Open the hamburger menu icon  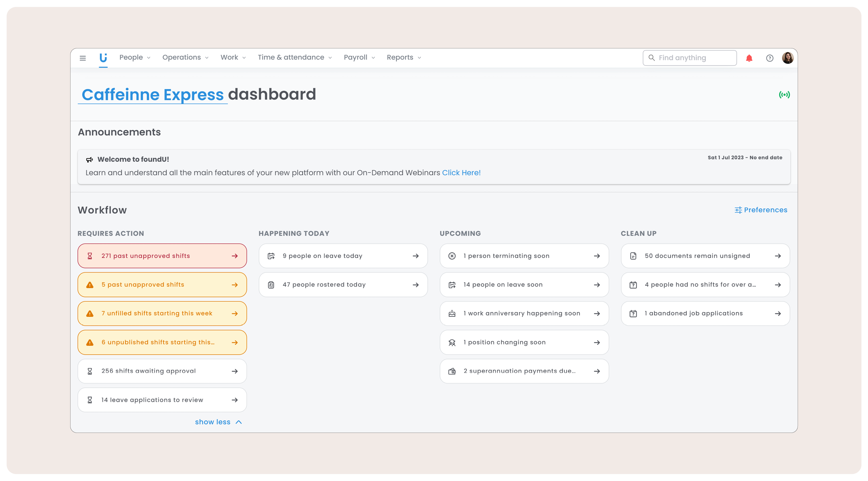pos(83,58)
